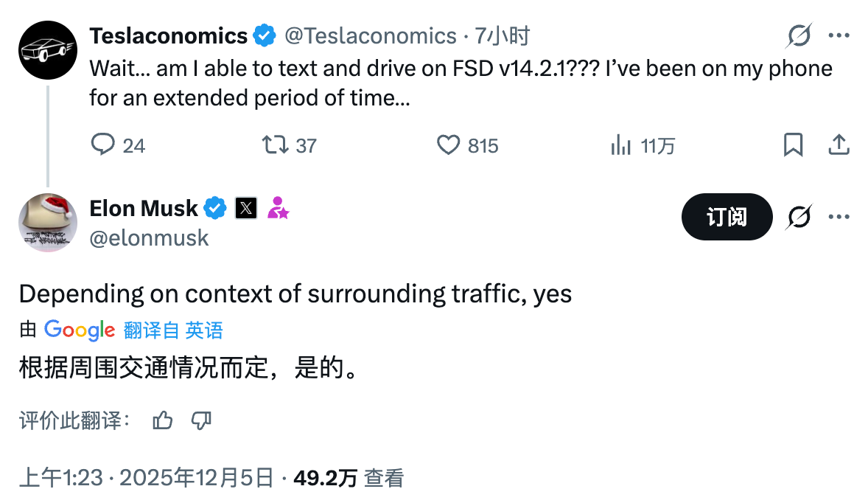The width and height of the screenshot is (868, 503).
Task: Open more options menu on Teslaconomics tweet
Action: tap(839, 35)
